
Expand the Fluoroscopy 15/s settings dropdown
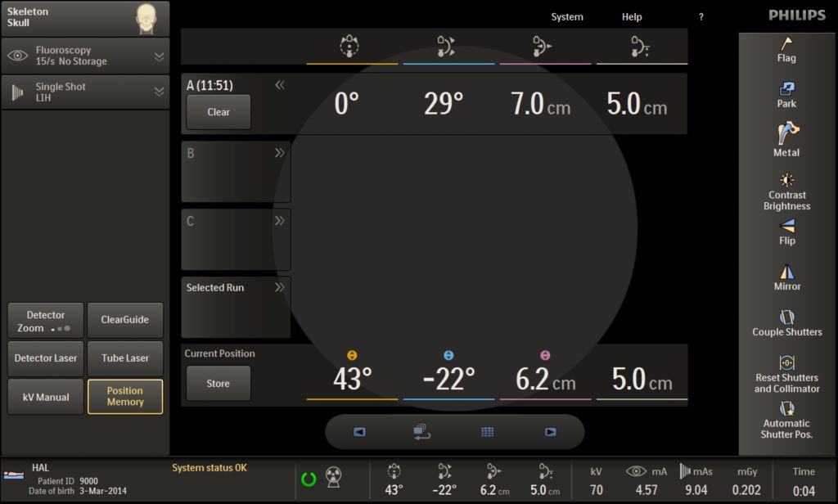click(x=159, y=56)
